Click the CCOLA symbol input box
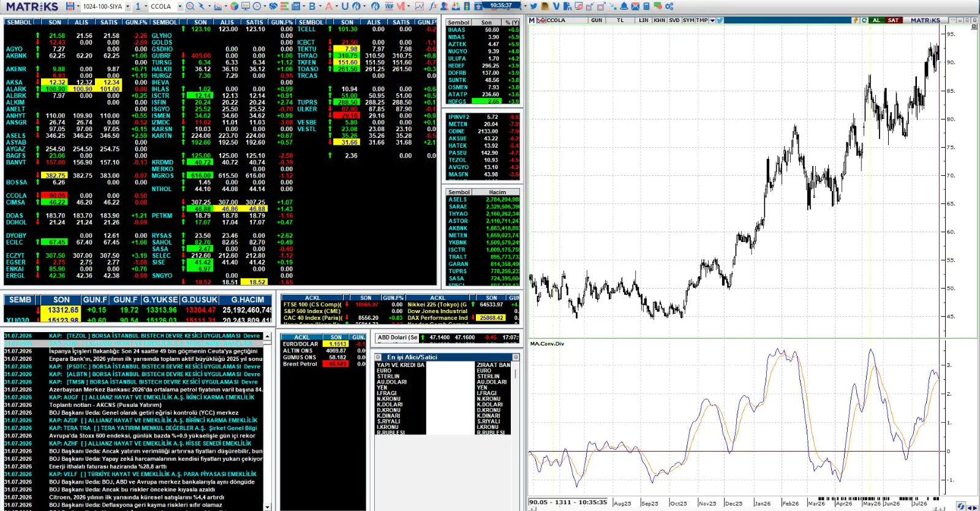Image resolution: width=980 pixels, height=511 pixels. 162,7
